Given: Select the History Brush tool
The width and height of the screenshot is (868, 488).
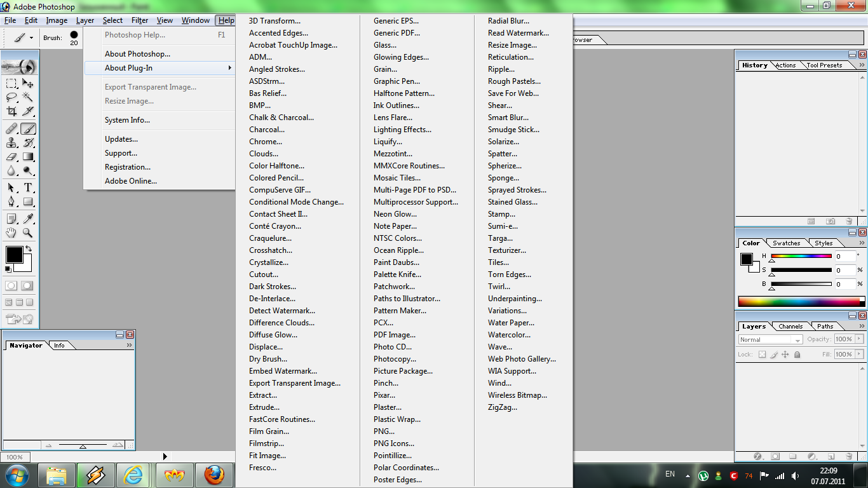Looking at the screenshot, I should [28, 143].
